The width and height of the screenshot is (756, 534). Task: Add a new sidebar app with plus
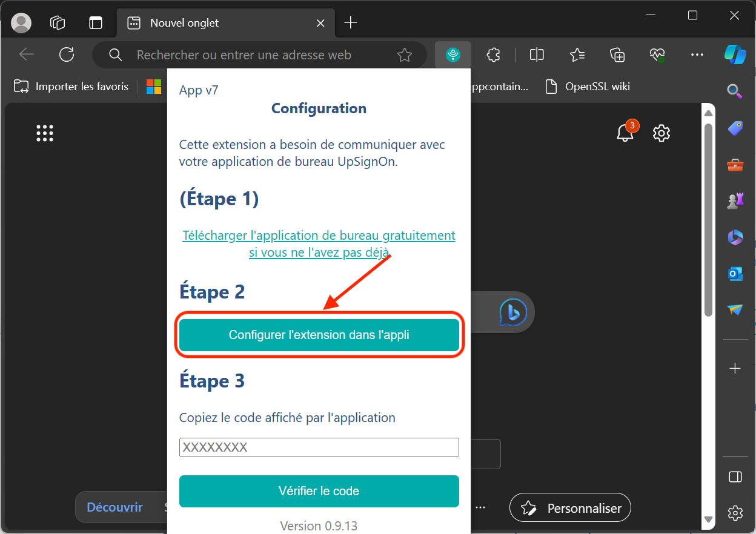coord(735,368)
